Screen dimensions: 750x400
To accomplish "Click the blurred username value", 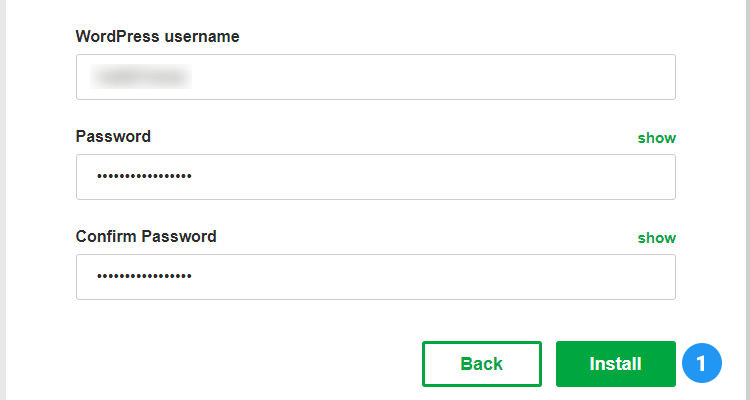I will [142, 76].
